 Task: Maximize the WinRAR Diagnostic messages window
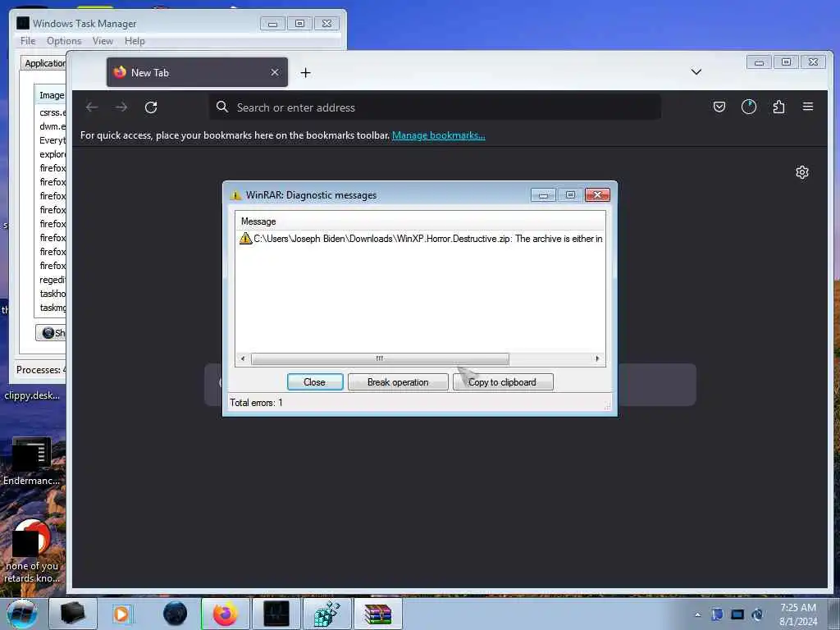click(x=570, y=195)
